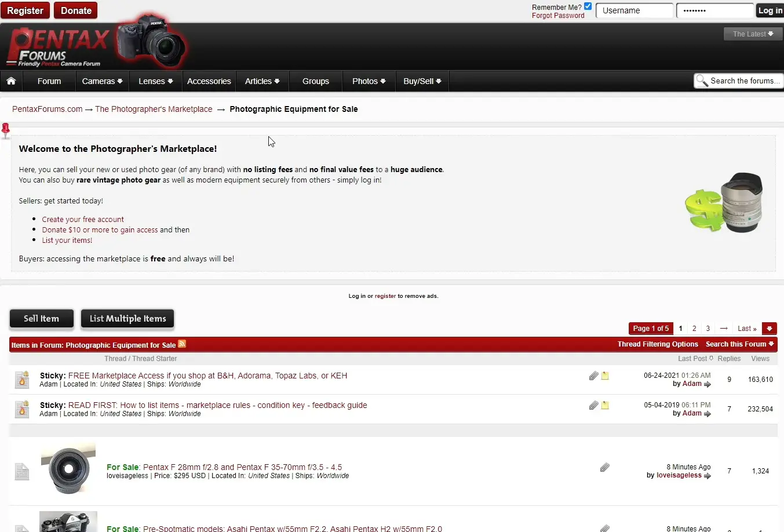Image resolution: width=784 pixels, height=532 pixels.
Task: Open The Latest dropdown
Action: (753, 34)
